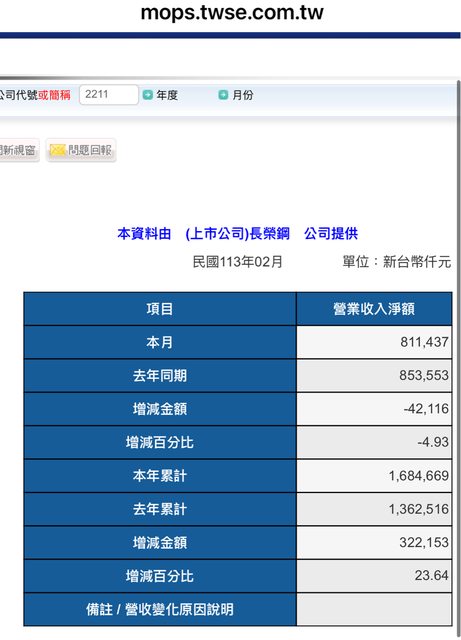The image size is (461, 640).
Task: Open the 問題回報 report button
Action: (81, 150)
